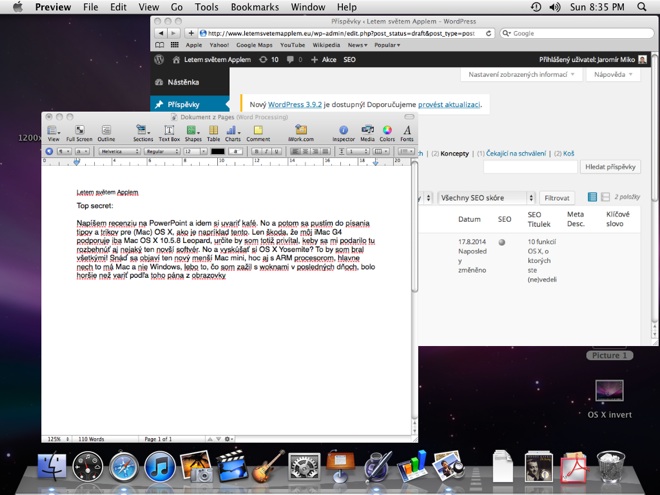Click the provést aktualizaci link

tap(449, 104)
